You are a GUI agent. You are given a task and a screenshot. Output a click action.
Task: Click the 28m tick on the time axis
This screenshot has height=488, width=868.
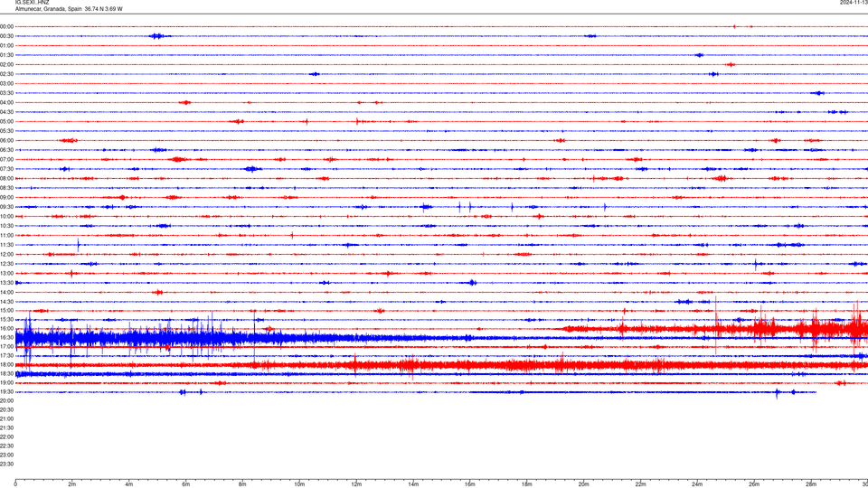pos(811,484)
